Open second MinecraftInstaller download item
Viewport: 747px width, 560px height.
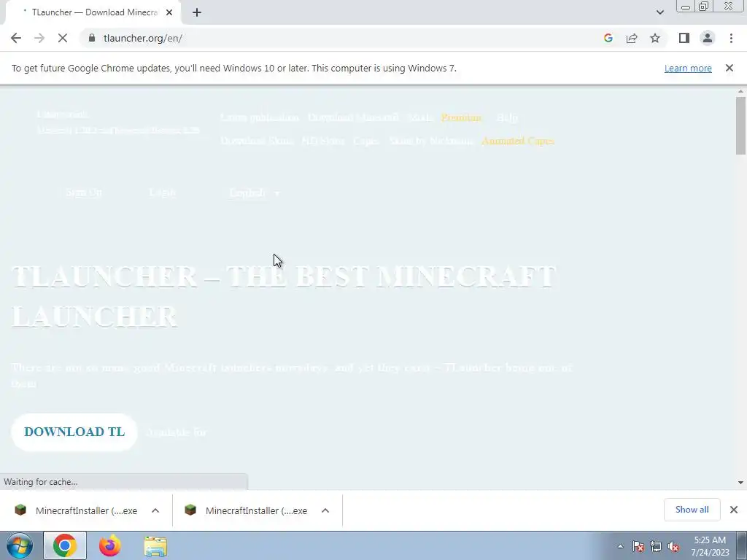click(247, 510)
